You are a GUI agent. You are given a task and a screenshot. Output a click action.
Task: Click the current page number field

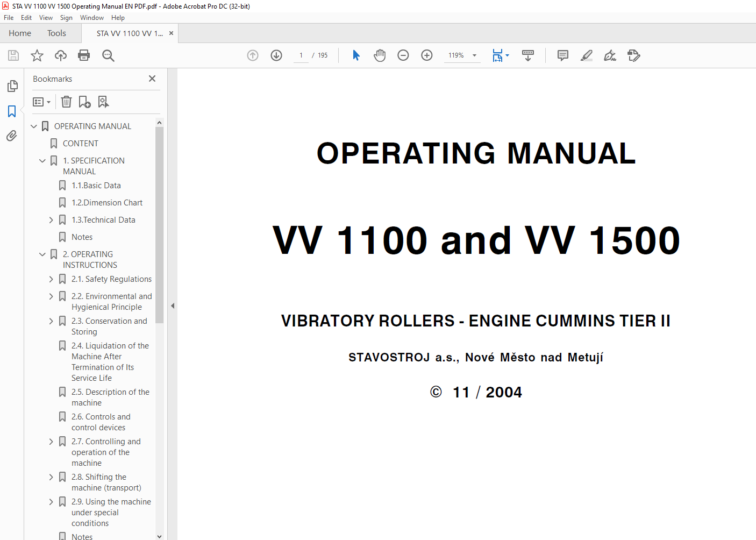click(x=301, y=55)
